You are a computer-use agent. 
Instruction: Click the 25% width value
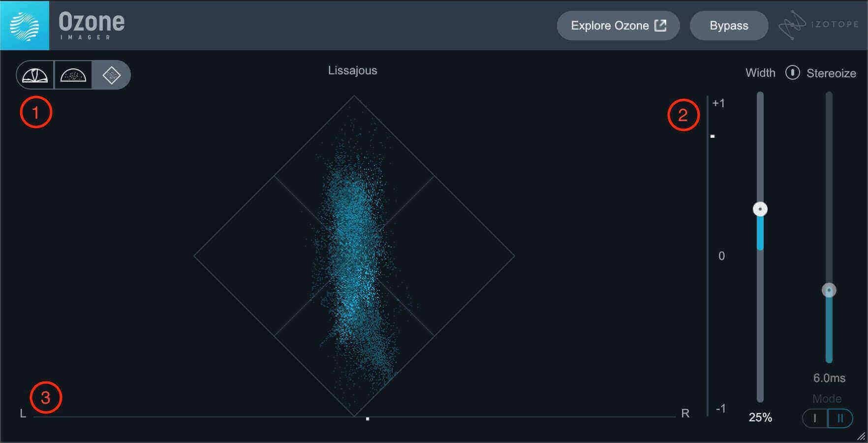tap(760, 417)
